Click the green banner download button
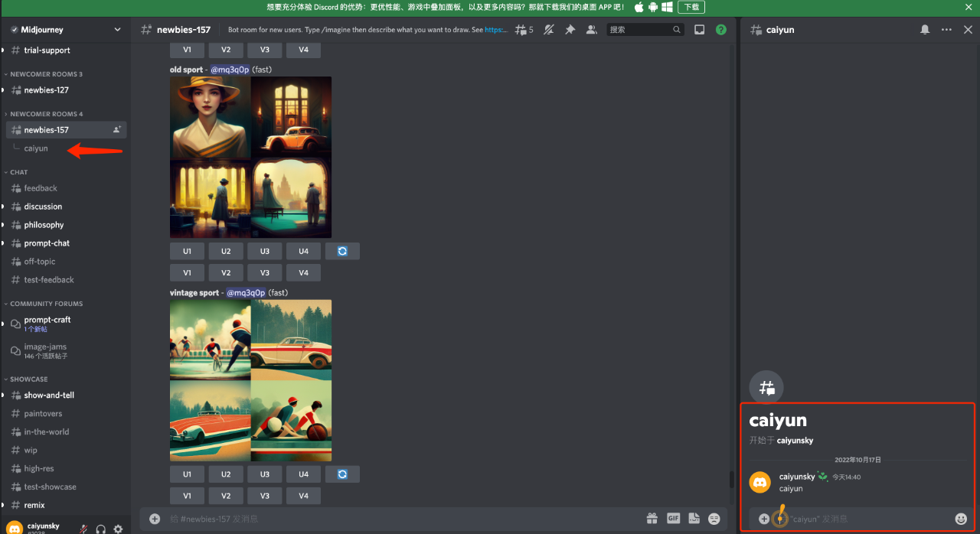This screenshot has height=534, width=980. coord(691,7)
